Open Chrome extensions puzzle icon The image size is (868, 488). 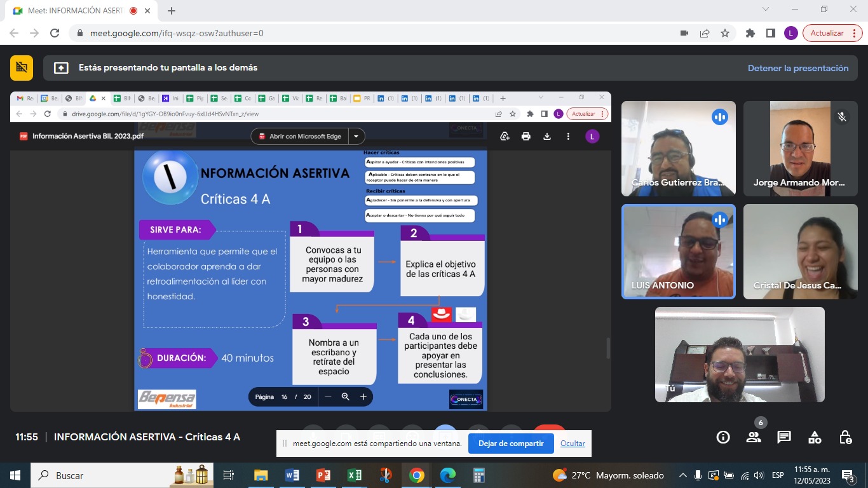click(750, 33)
